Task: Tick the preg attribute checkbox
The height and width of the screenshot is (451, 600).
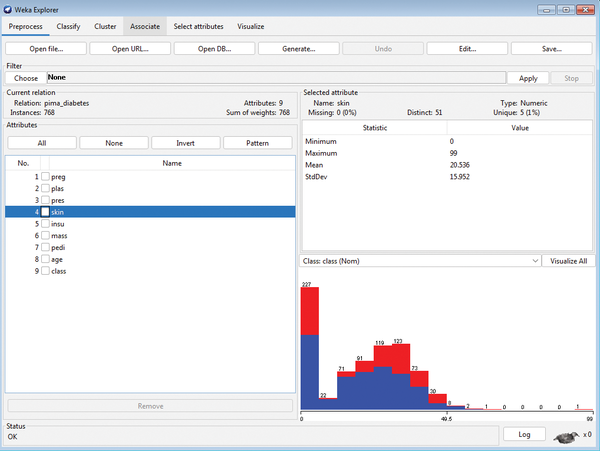Action: [x=46, y=176]
